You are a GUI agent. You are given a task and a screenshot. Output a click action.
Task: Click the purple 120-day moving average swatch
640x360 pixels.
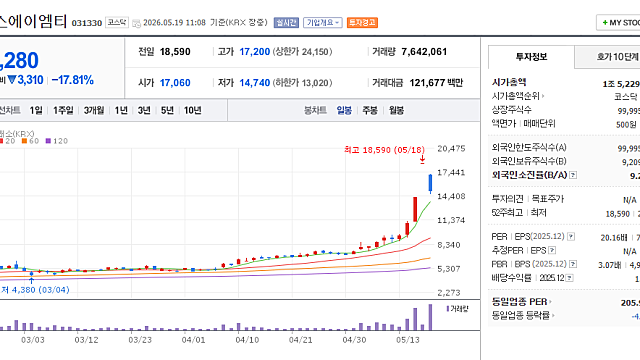(x=48, y=141)
